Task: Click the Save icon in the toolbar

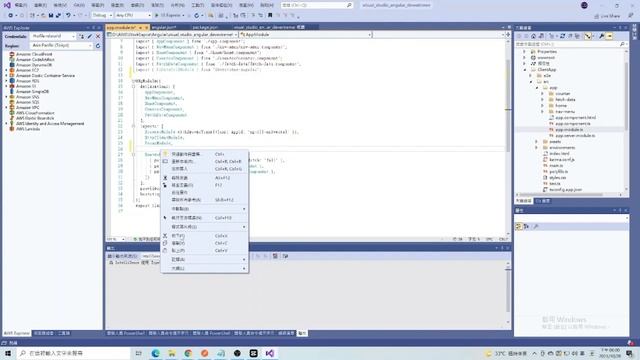Action: (51, 16)
